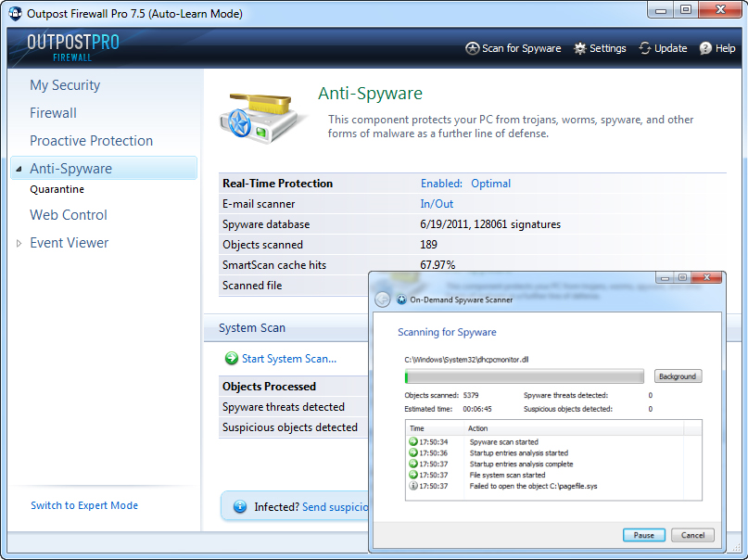Click the green scan progress bar
The image size is (748, 560).
[x=524, y=376]
